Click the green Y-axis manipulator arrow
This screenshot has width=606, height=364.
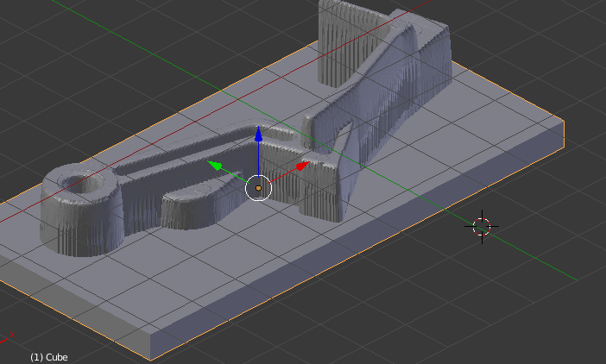[x=214, y=166]
